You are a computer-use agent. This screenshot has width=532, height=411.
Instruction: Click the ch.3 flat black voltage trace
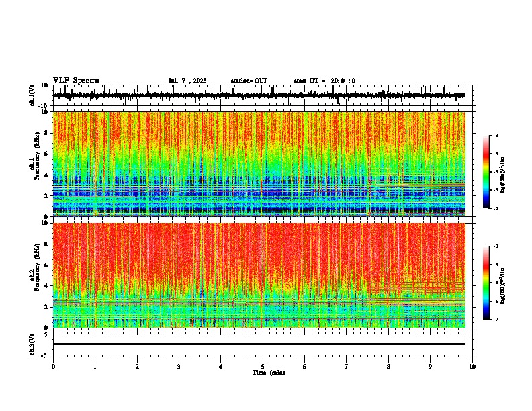(259, 344)
